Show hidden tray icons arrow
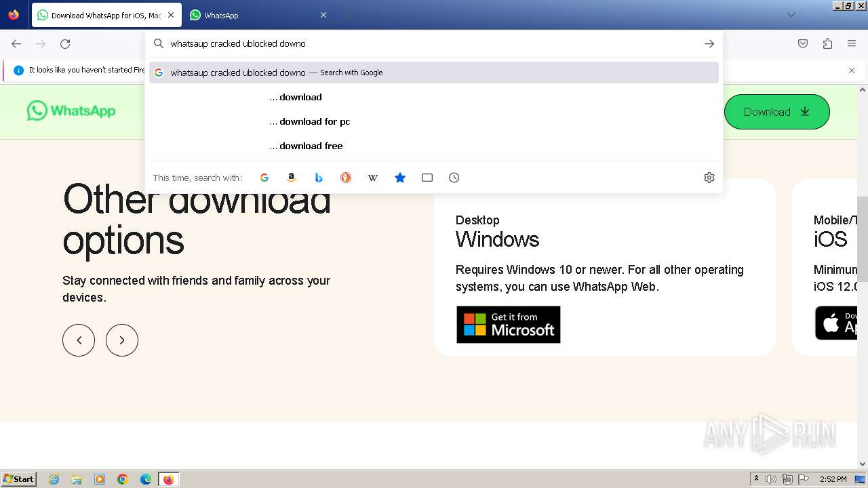 pos(756,479)
